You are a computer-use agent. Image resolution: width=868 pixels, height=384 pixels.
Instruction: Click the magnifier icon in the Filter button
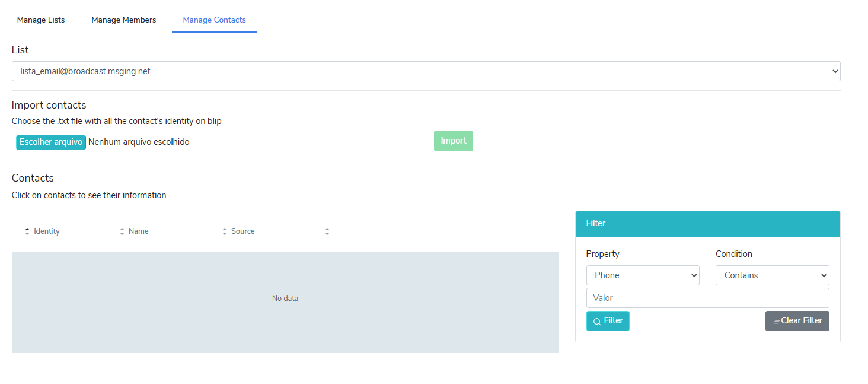coord(597,322)
